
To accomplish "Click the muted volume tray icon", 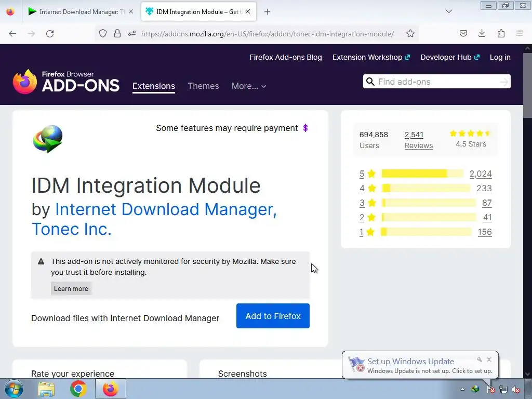I will pyautogui.click(x=516, y=389).
